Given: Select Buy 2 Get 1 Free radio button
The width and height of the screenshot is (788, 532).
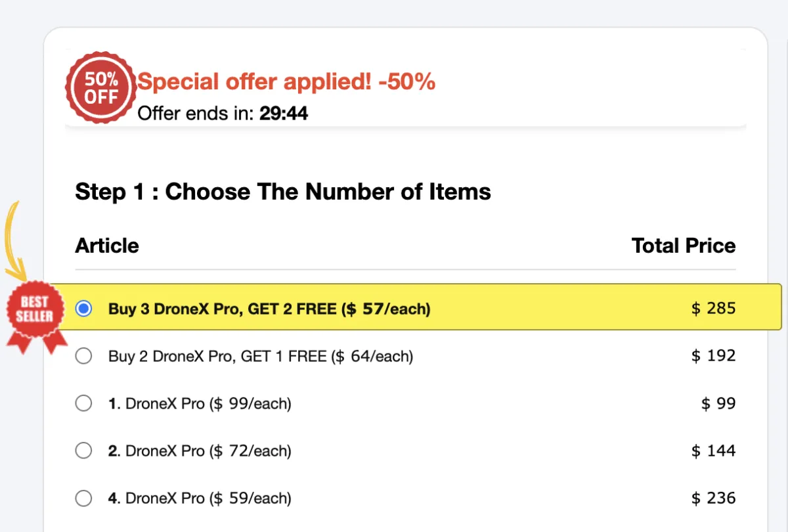Looking at the screenshot, I should tap(84, 357).
